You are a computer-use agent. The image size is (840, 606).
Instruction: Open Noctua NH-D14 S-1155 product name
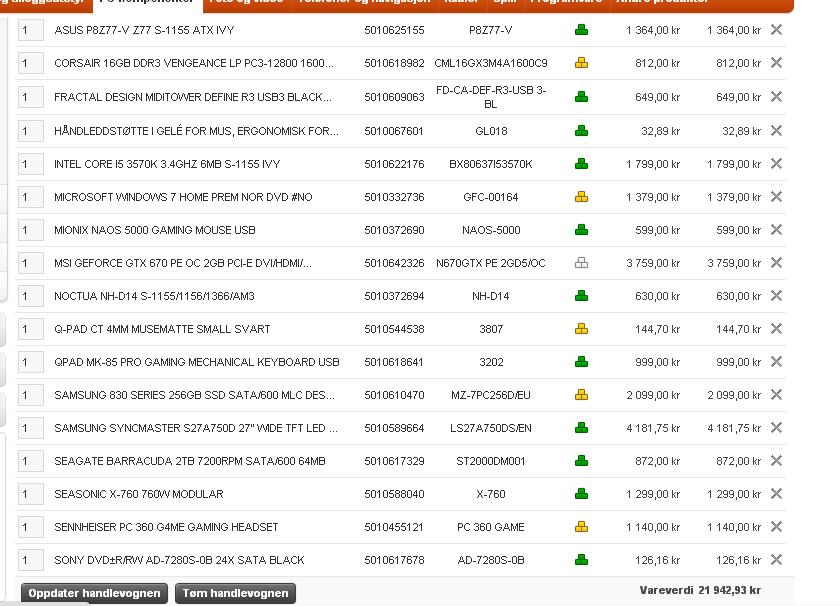pyautogui.click(x=154, y=296)
